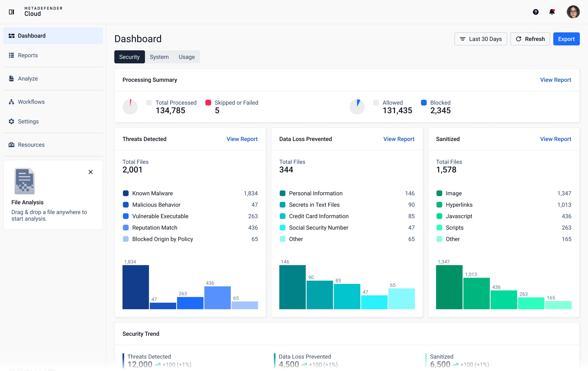Open the Workflows section
This screenshot has width=588, height=371.
31,102
